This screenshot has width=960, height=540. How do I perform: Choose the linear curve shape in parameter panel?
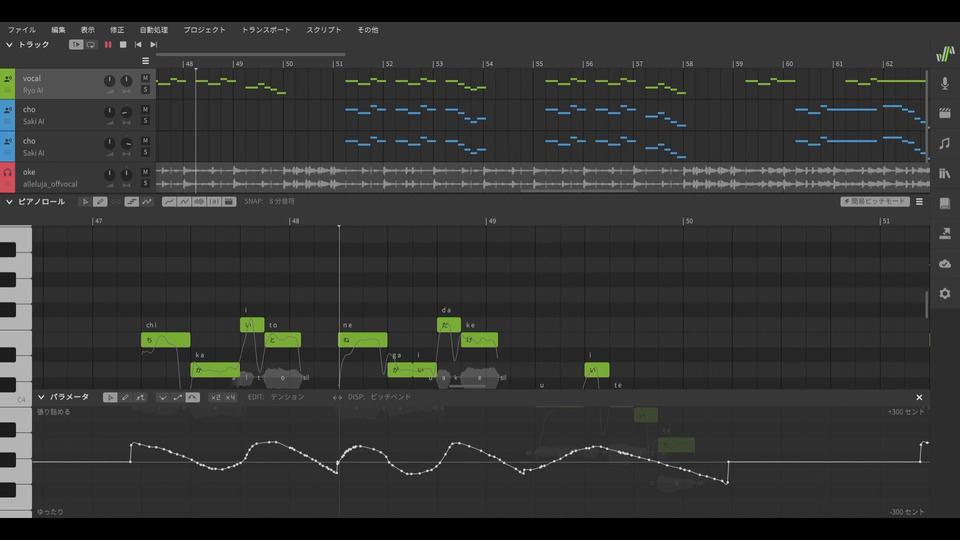[x=178, y=397]
